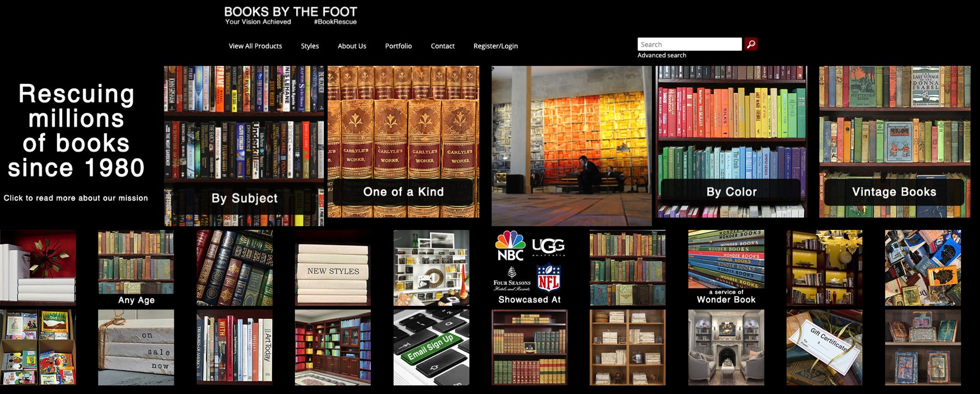The height and width of the screenshot is (394, 980).
Task: Open the Styles menu
Action: (310, 46)
